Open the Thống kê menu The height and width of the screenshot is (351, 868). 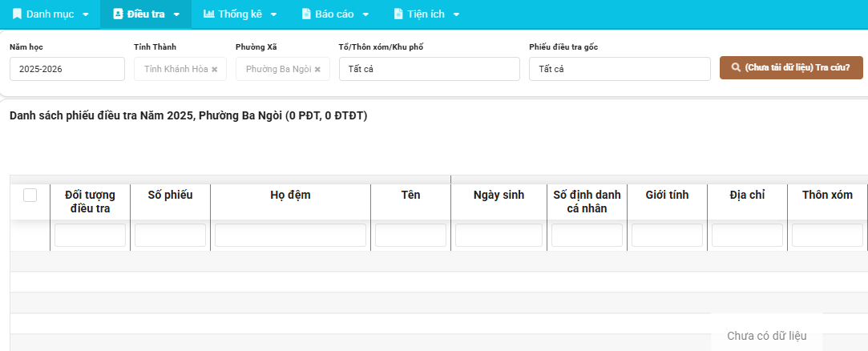pyautogui.click(x=240, y=14)
